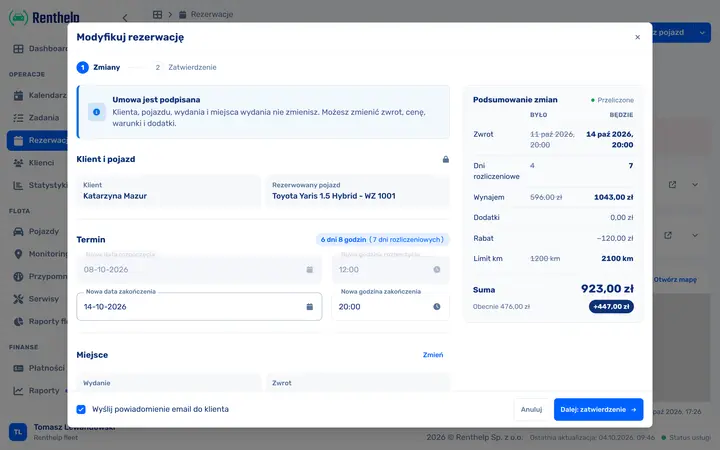The height and width of the screenshot is (450, 720).
Task: Click the Przeliczone status indicator
Action: 612,100
